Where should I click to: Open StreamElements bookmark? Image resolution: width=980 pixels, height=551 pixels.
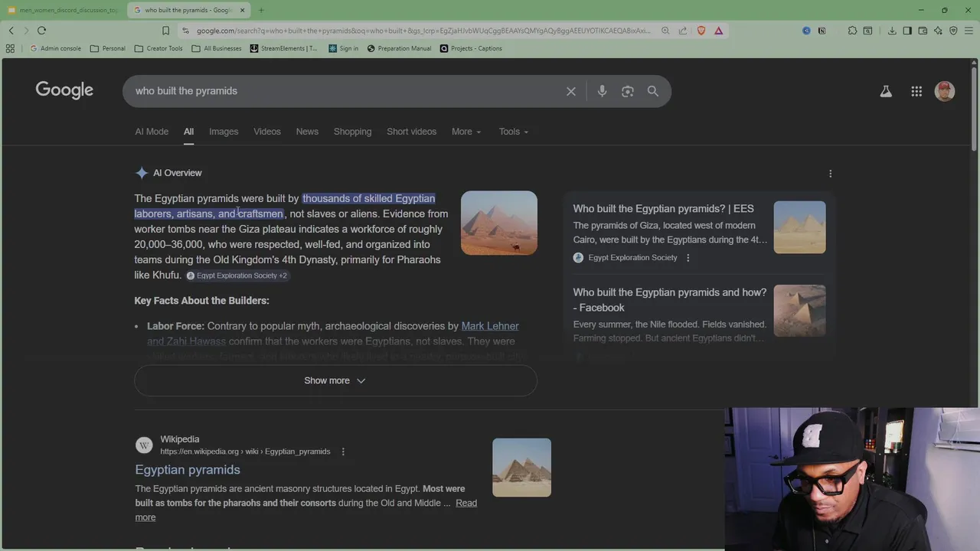coord(283,48)
